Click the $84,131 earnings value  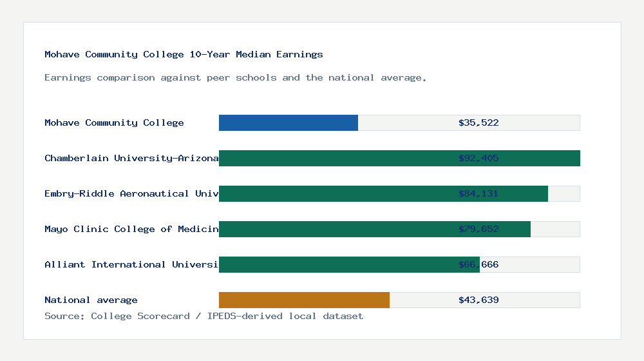[478, 193]
